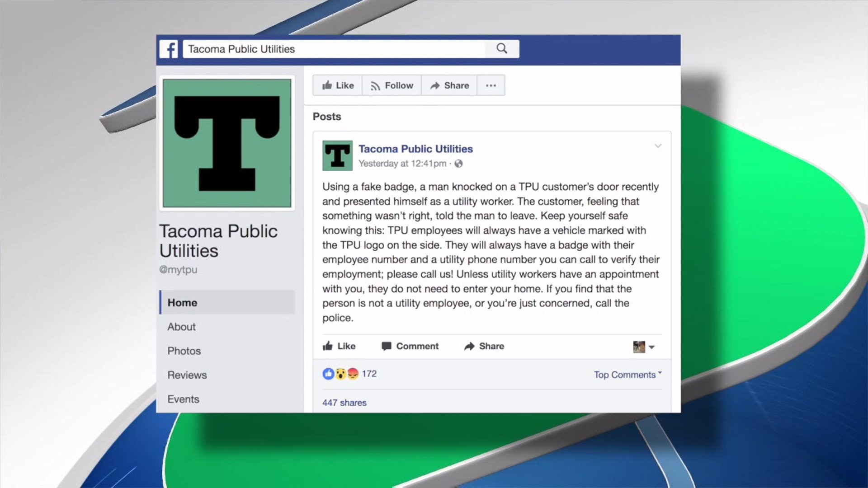
Task: Click the post's public globe icon
Action: tap(458, 164)
